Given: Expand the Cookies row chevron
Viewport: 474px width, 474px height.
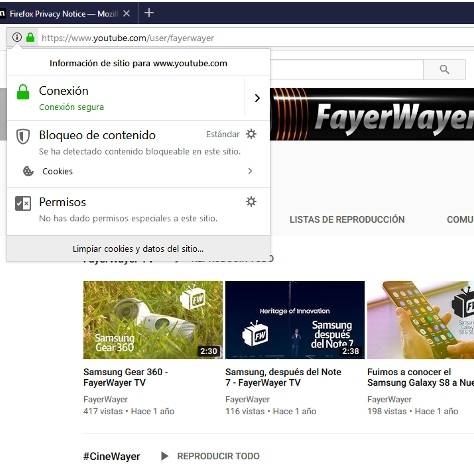Looking at the screenshot, I should (x=250, y=171).
